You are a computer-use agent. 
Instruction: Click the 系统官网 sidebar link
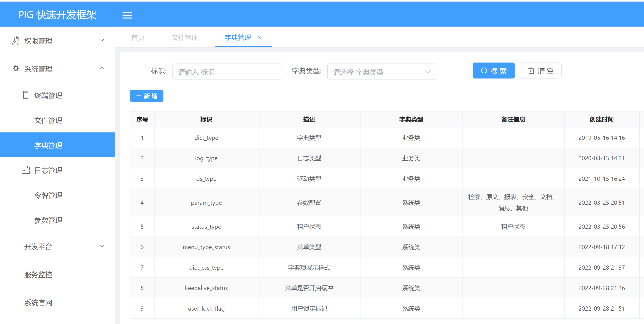[38, 303]
